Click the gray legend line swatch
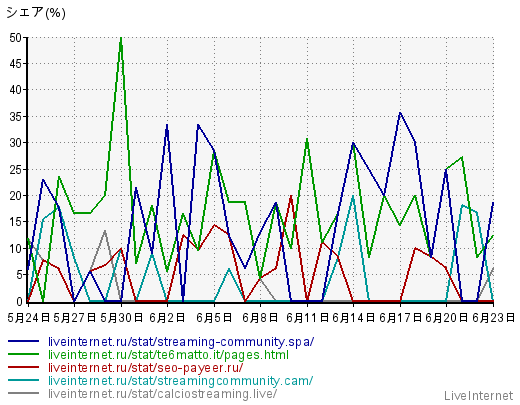This screenshot has height=405, width=520. tap(23, 393)
